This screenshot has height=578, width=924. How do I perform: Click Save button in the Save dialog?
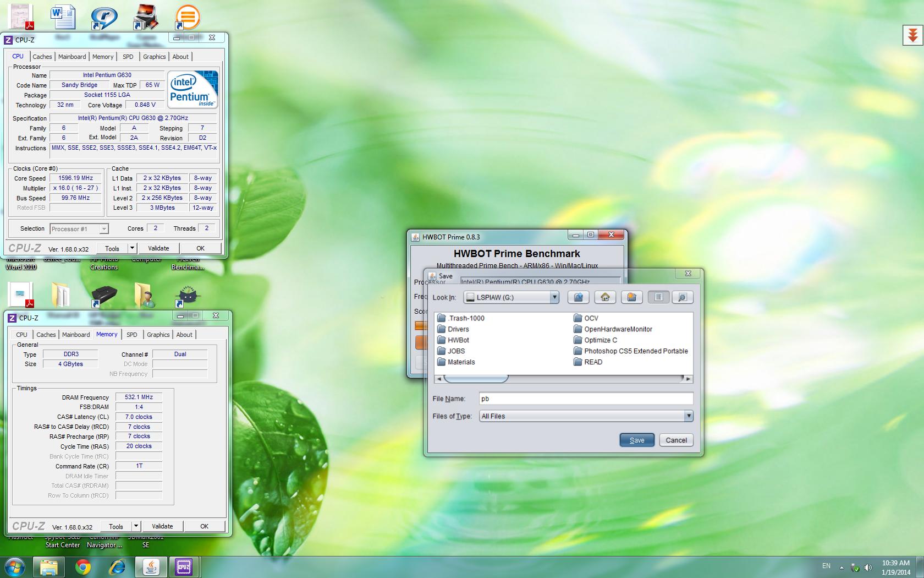tap(637, 440)
